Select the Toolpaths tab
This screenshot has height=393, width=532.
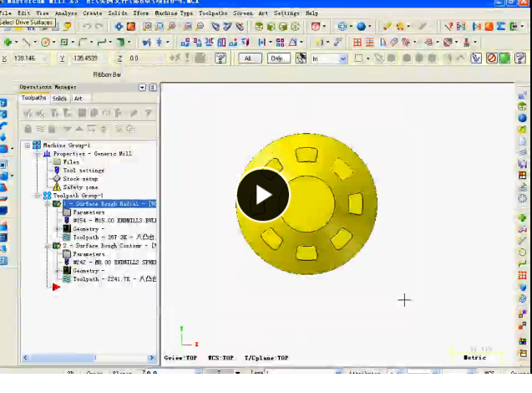pos(33,98)
